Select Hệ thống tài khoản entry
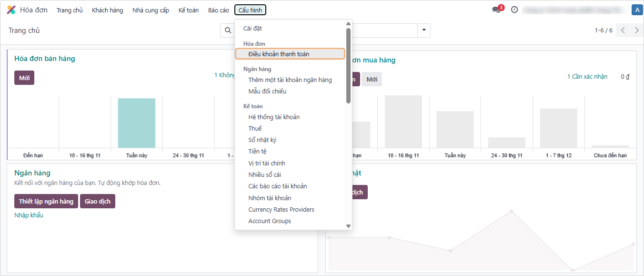The image size is (644, 276). 274,117
